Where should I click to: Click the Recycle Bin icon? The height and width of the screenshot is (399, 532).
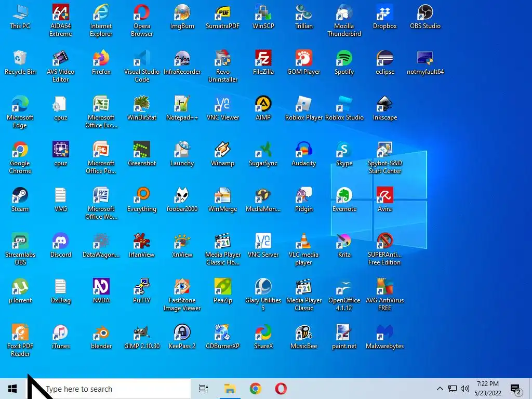point(20,63)
